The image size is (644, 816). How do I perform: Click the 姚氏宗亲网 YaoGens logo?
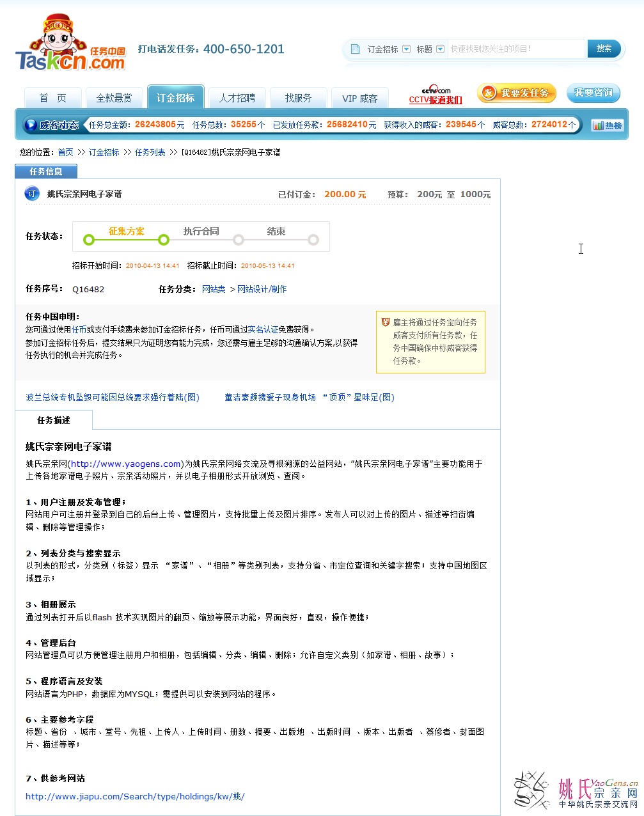(x=577, y=790)
